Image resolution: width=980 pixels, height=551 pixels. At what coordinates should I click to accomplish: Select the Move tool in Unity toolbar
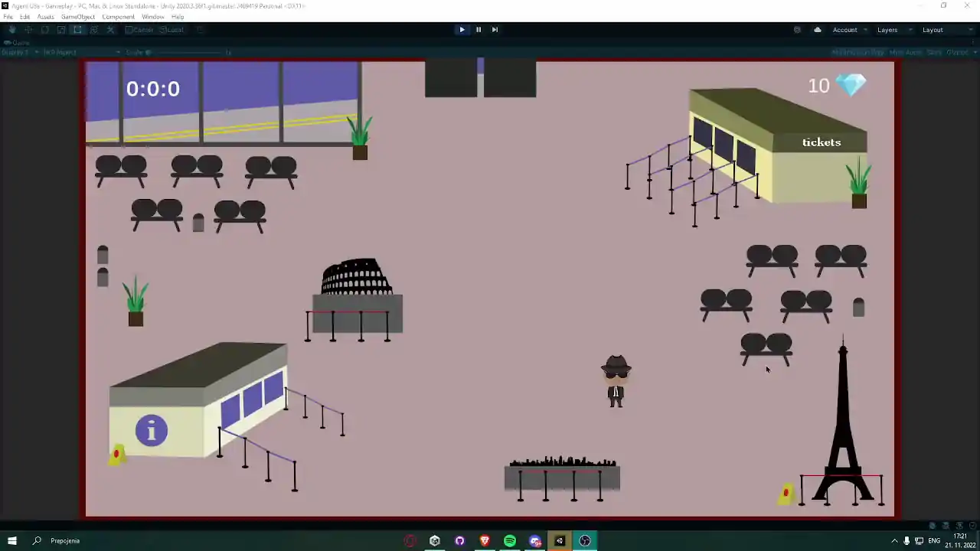(x=28, y=30)
